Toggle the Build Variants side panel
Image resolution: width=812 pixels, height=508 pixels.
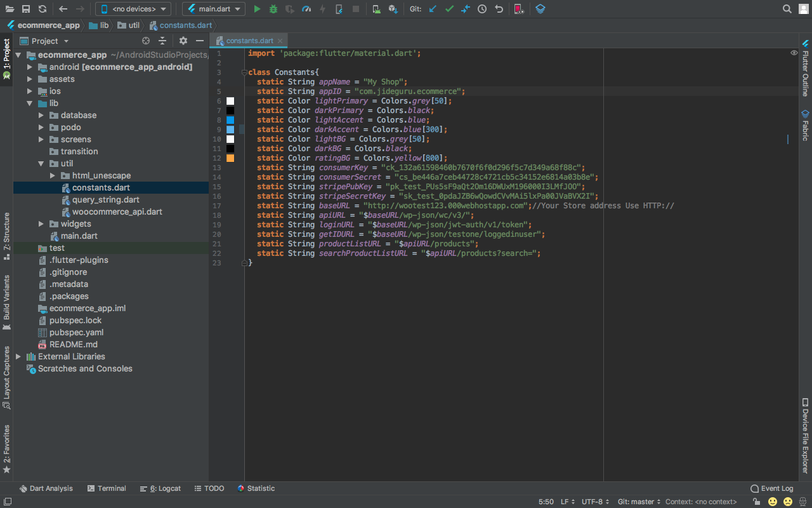click(x=6, y=302)
